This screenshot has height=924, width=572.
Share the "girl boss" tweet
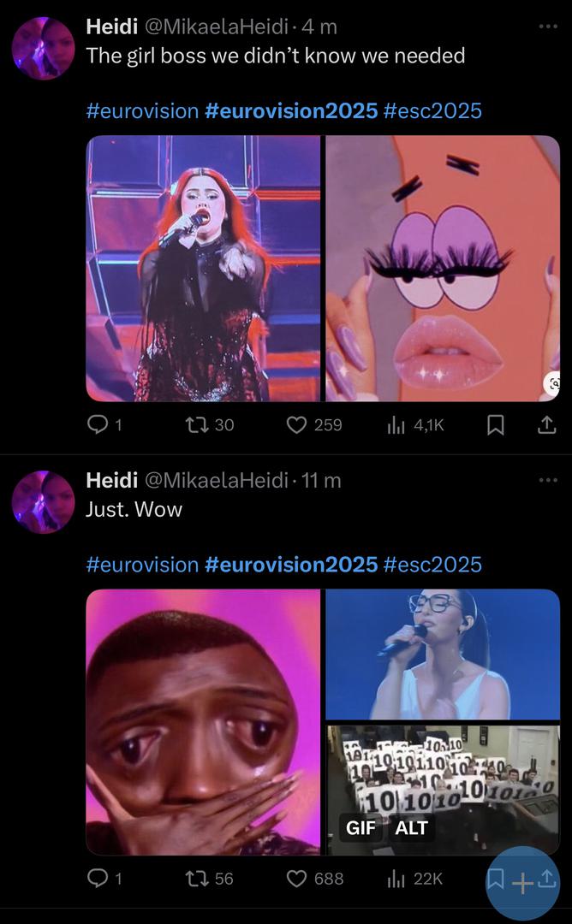click(545, 424)
